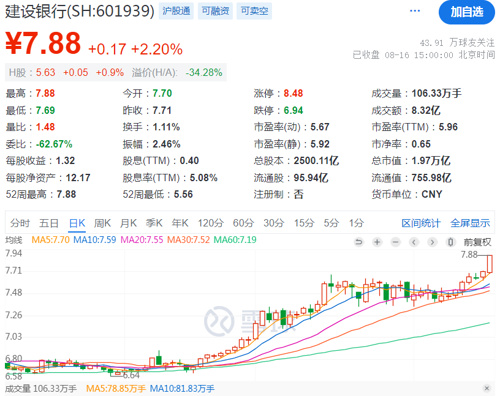Viewport: 500px width, 396px height.
Task: Zoom out chart with minus icon
Action: tap(396, 242)
